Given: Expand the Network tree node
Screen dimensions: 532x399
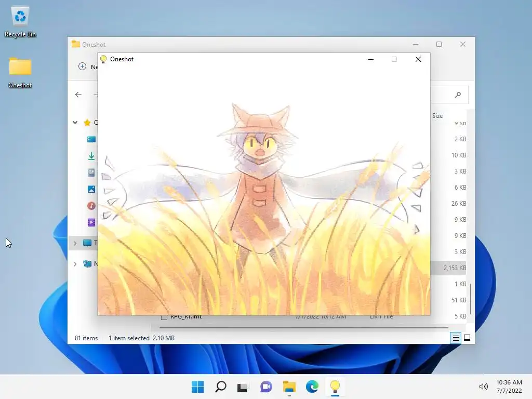Looking at the screenshot, I should [x=75, y=264].
